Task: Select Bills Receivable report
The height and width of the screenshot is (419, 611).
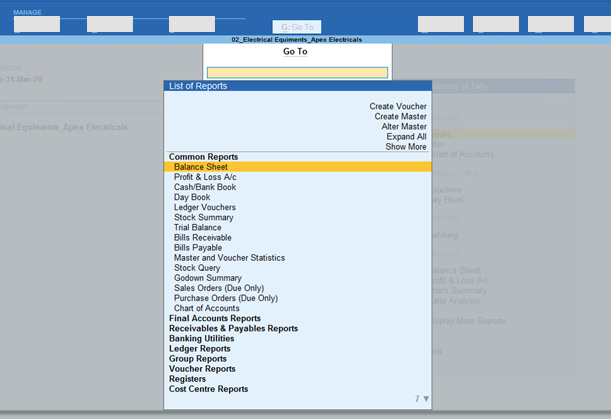Action: pyautogui.click(x=202, y=238)
